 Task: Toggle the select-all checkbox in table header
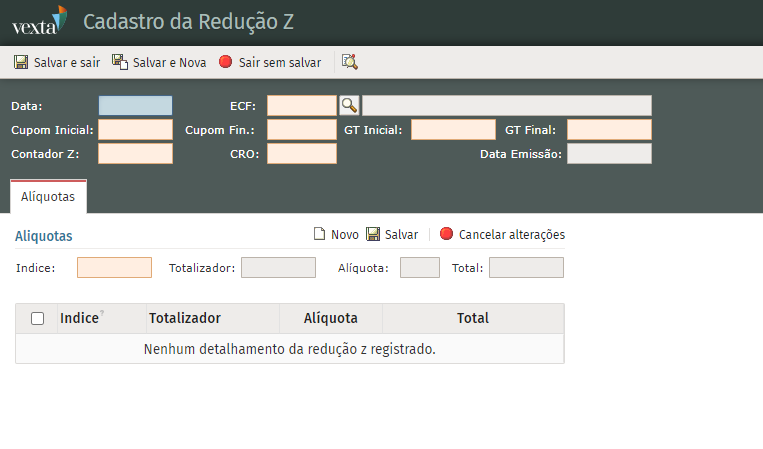[x=37, y=319]
